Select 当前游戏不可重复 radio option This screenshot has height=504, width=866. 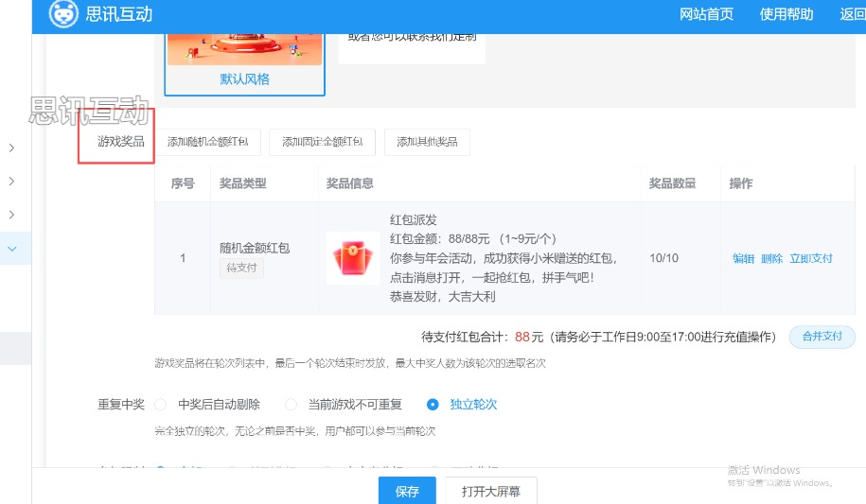[x=292, y=404]
